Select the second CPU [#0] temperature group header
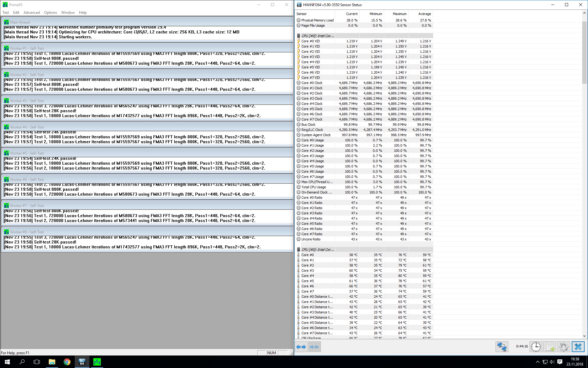The width and height of the screenshot is (588, 368). coord(364,250)
